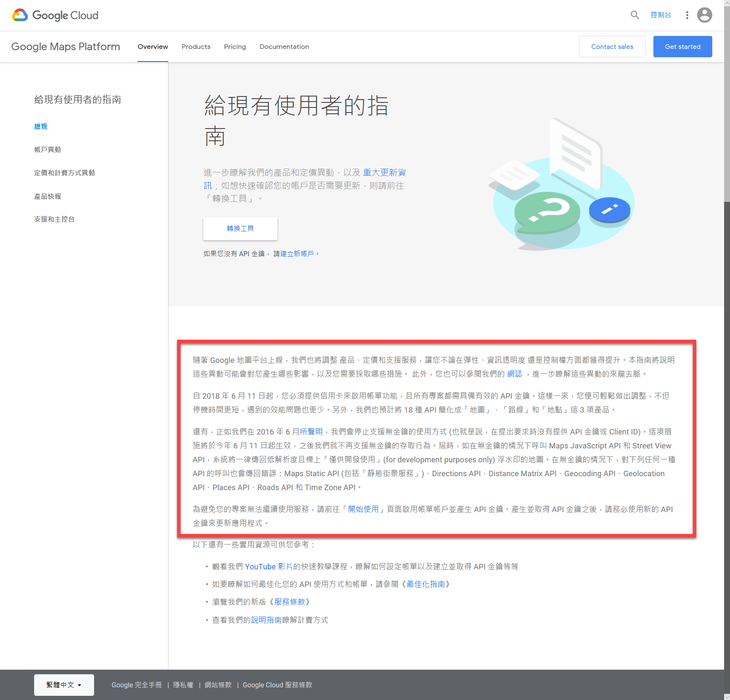Viewport: 730px width, 700px height.
Task: Open footer Google 完全手冊 link
Action: [137, 685]
